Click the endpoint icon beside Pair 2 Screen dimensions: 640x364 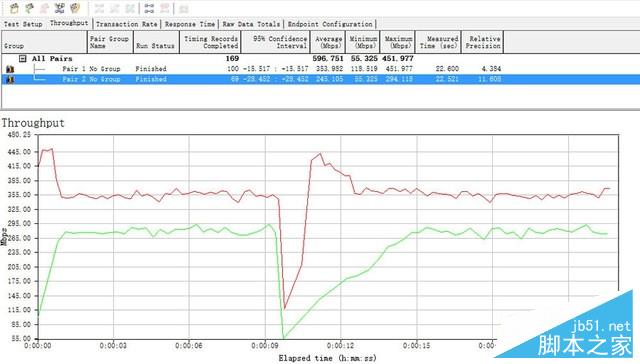coord(10,79)
